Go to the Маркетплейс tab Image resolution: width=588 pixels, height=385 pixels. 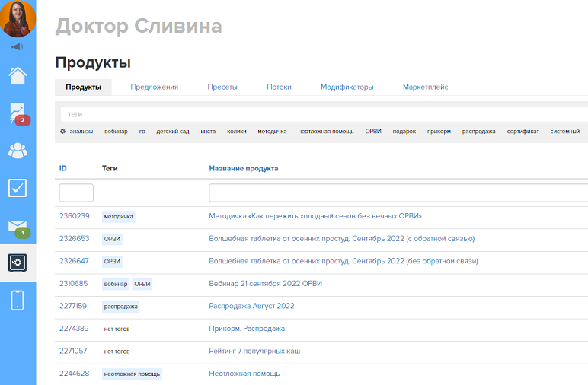(x=425, y=87)
